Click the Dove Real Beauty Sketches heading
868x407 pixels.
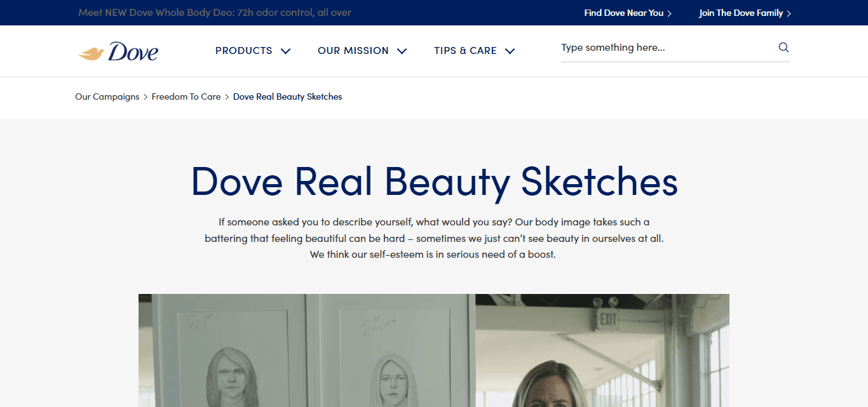coord(434,182)
